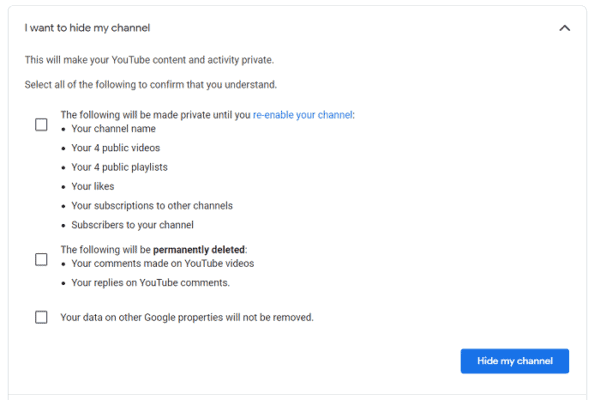Select the 'Your 4 public videos' text

(115, 148)
